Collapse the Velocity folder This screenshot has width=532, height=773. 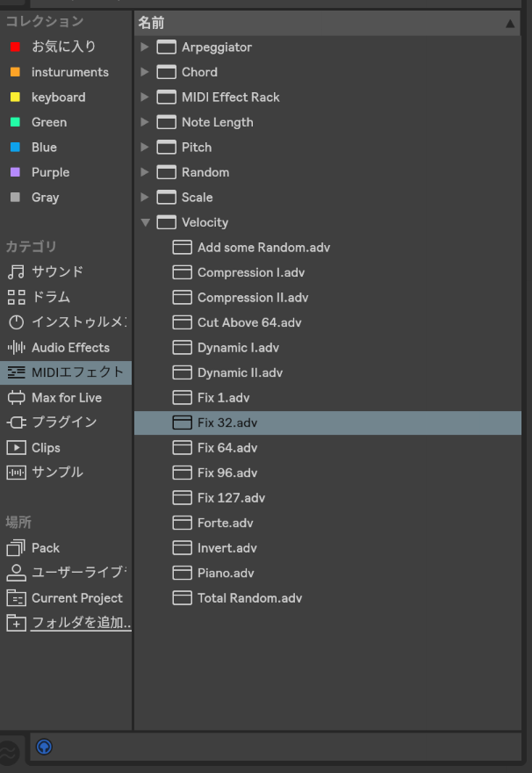pyautogui.click(x=145, y=223)
